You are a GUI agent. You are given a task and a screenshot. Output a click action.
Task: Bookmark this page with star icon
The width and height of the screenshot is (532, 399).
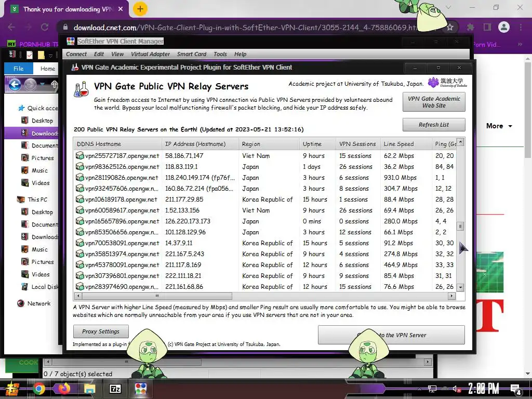tap(450, 27)
